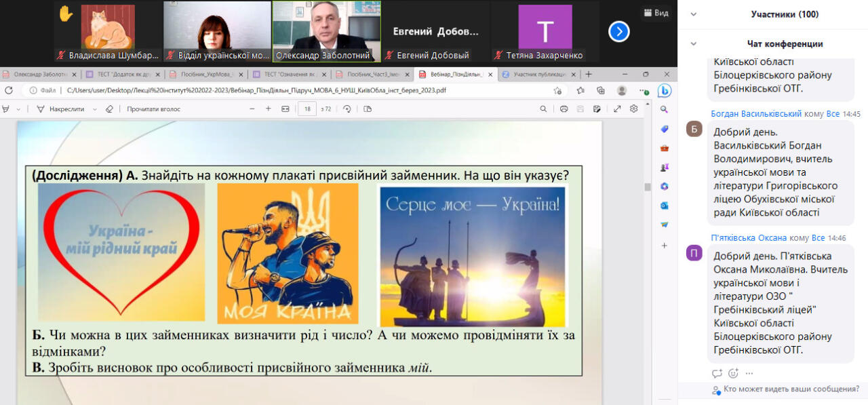This screenshot has width=868, height=405.
Task: Reload the PDF page
Action: [x=9, y=90]
